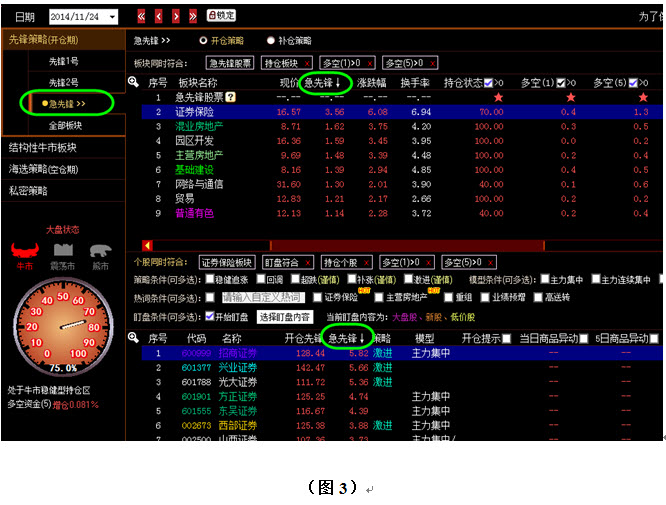Click the question mark icon beside 急先锋股票
This screenshot has height=505, width=666.
(231, 97)
